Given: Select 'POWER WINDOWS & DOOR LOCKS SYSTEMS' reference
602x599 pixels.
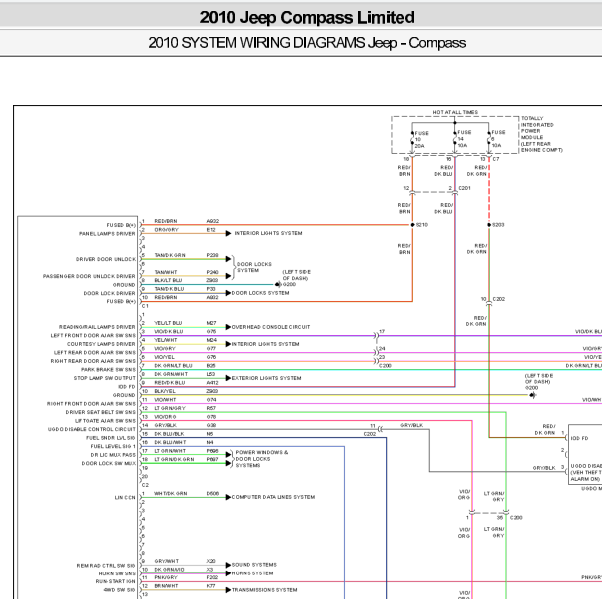Looking at the screenshot, I should 262,459.
